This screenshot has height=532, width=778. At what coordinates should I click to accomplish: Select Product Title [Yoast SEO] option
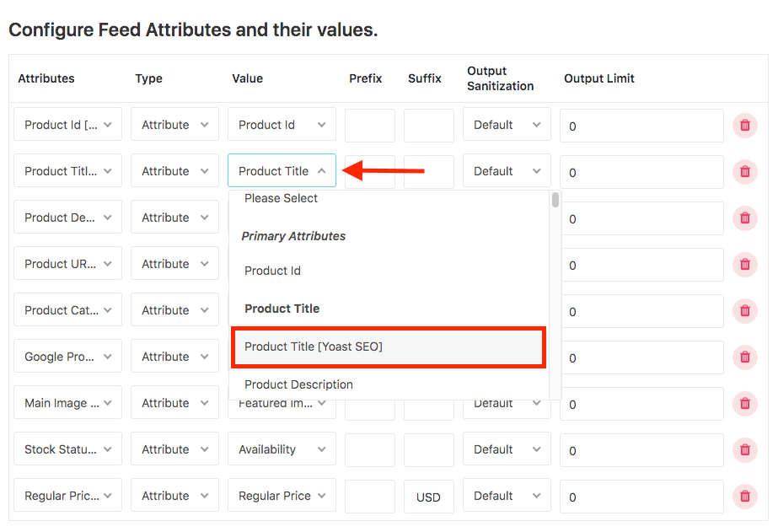[x=389, y=347]
